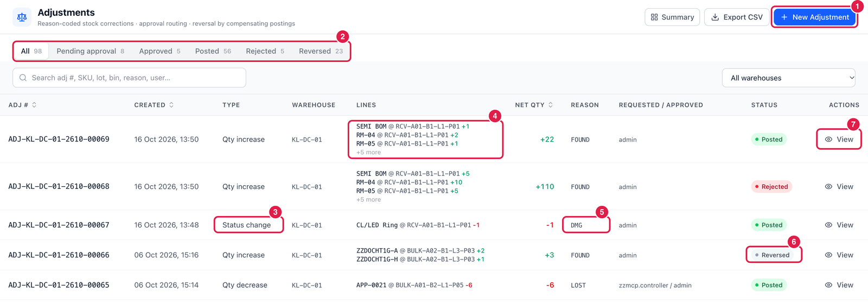Click ADJ-KL-DC-01-2610-00069 adjustment number

(59, 140)
